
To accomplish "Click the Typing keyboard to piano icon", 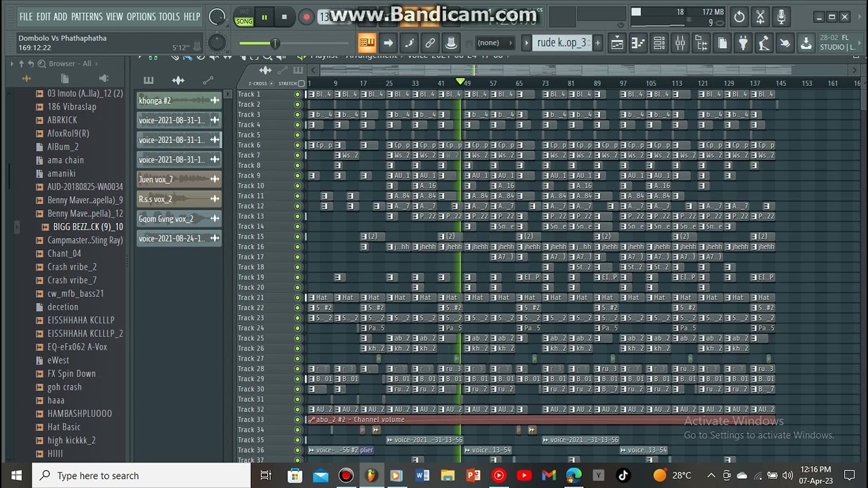I will (367, 43).
